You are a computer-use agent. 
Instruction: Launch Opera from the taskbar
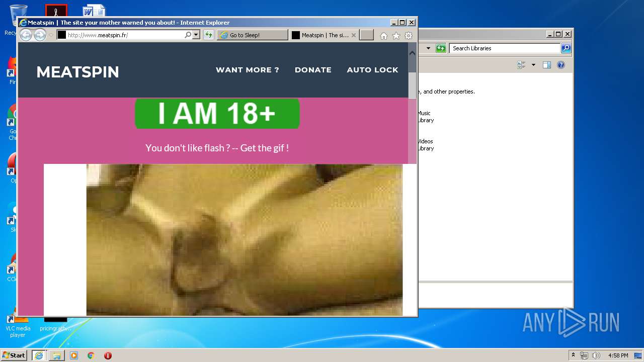(x=108, y=355)
